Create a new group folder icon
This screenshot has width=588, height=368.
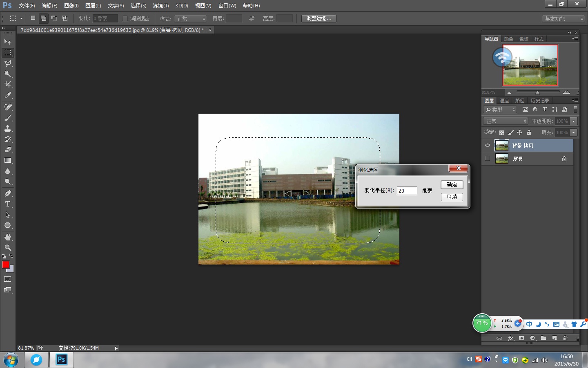pos(543,338)
